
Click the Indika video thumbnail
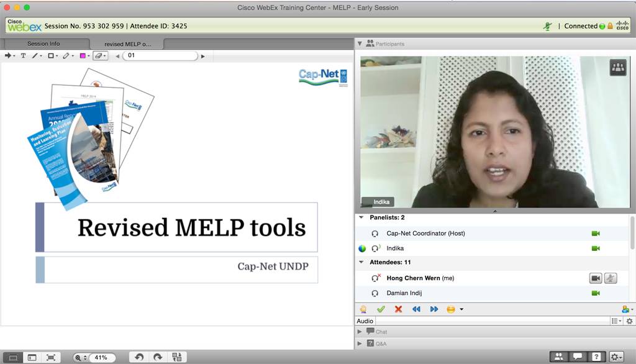click(x=495, y=132)
